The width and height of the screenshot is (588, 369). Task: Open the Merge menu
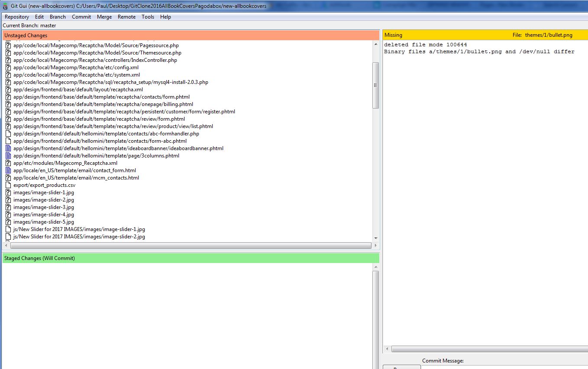click(x=104, y=17)
